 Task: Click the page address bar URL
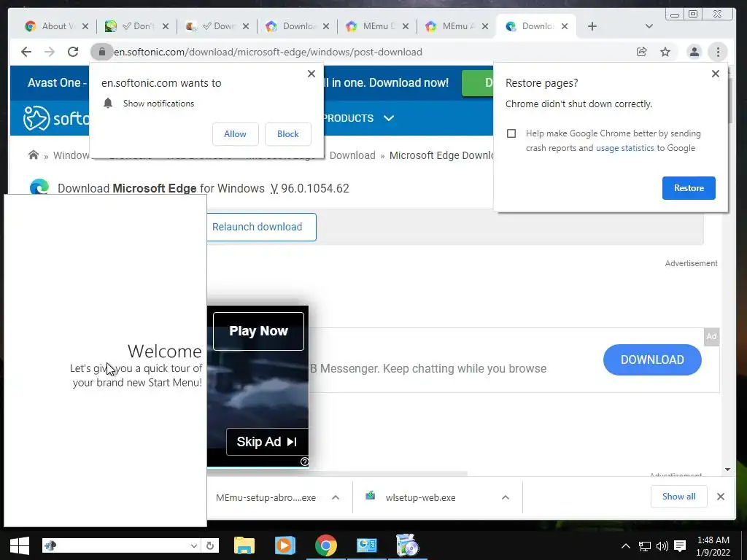tap(268, 52)
